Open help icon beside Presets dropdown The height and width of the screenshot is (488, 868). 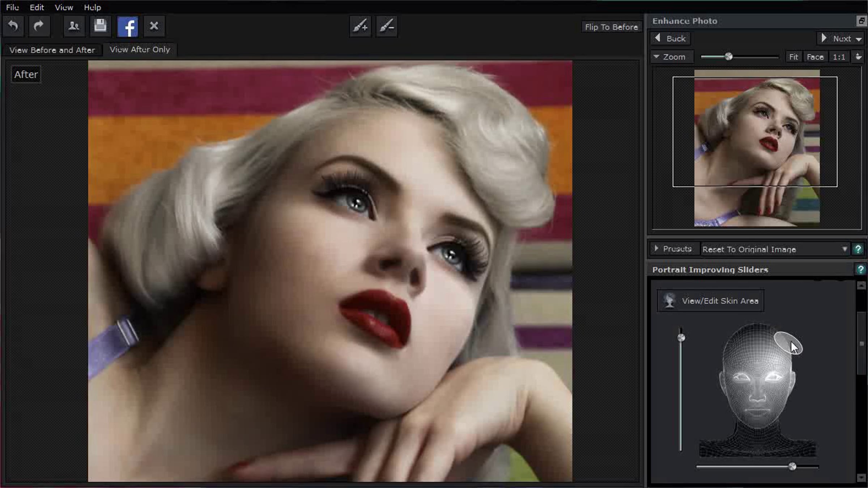pos(858,249)
